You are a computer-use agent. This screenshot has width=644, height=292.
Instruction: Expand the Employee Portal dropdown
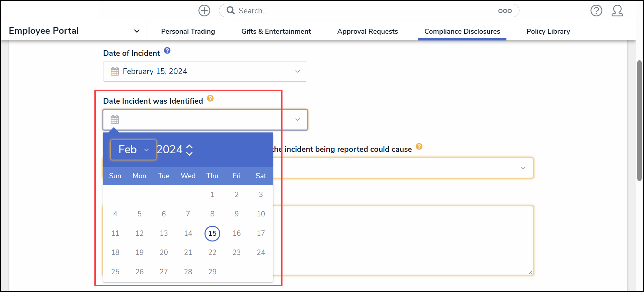[137, 31]
